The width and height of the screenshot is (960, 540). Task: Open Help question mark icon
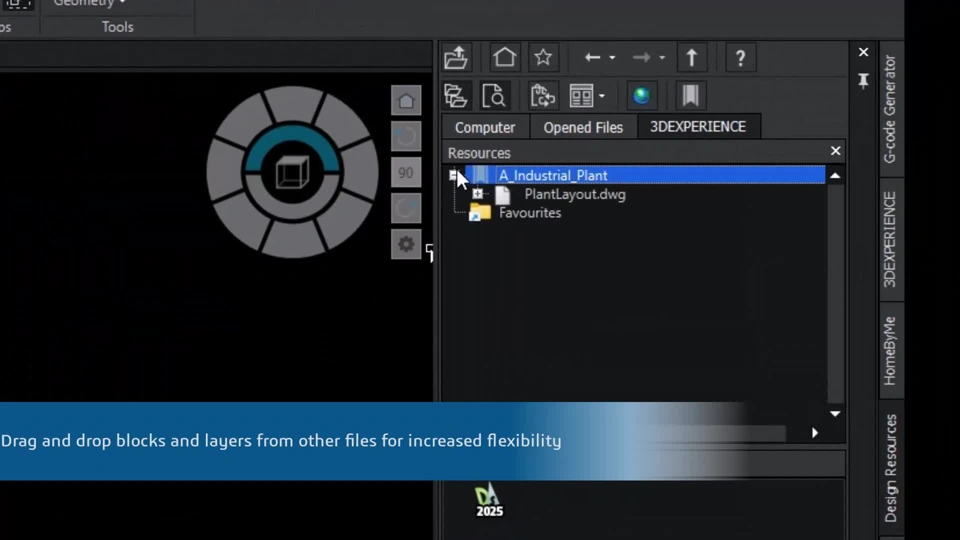740,58
